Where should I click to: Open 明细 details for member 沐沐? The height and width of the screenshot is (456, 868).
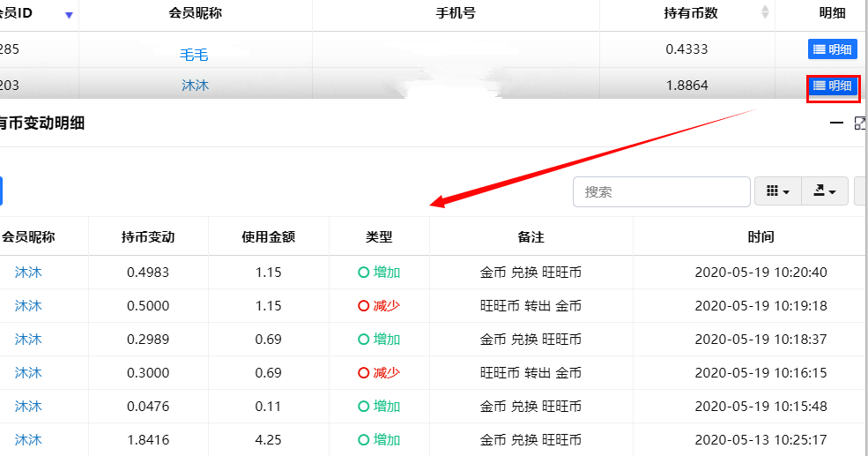[833, 86]
